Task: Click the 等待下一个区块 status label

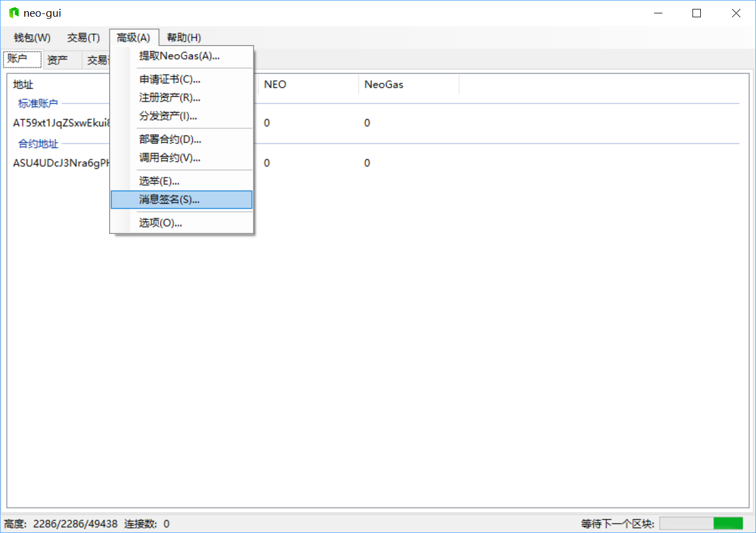Action: click(617, 524)
